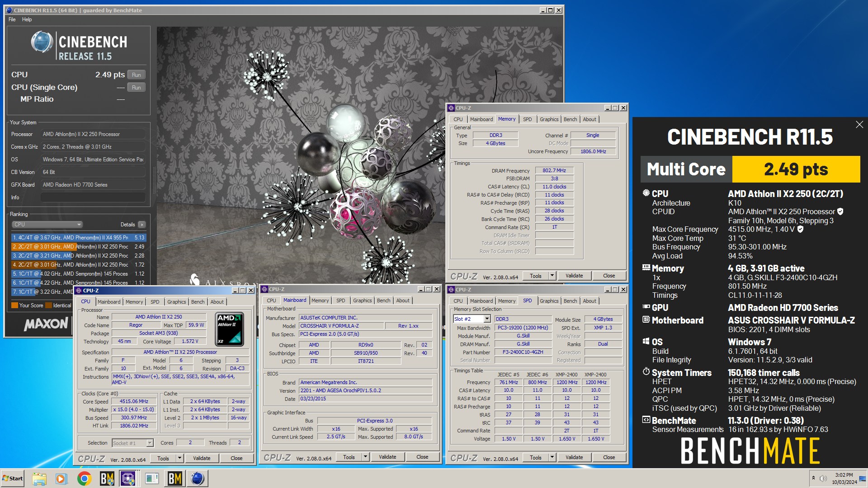
Task: Open the Ranking CPU dropdown in Cinebench
Action: pyautogui.click(x=47, y=225)
